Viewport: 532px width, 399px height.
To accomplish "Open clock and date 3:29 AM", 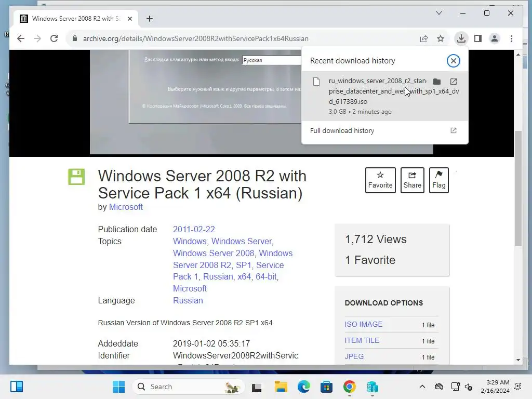I will pos(495,387).
